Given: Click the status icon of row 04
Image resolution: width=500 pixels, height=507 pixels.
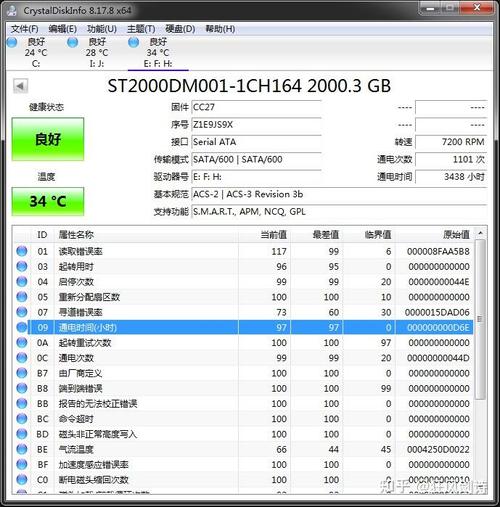Looking at the screenshot, I should (x=22, y=282).
